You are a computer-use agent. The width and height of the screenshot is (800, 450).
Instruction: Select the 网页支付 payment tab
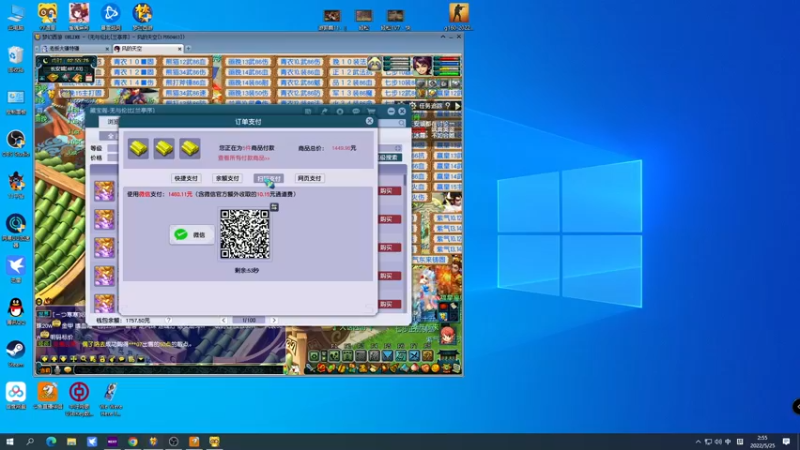(309, 178)
